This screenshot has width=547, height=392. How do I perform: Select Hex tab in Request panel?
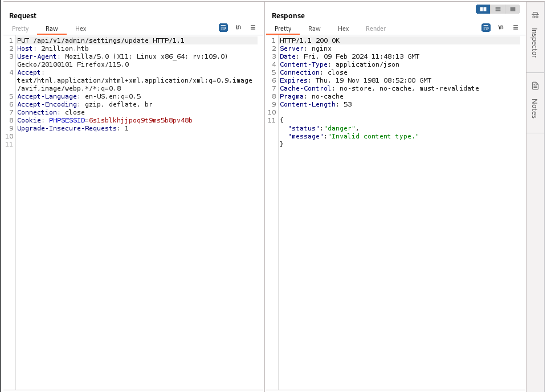tap(81, 28)
